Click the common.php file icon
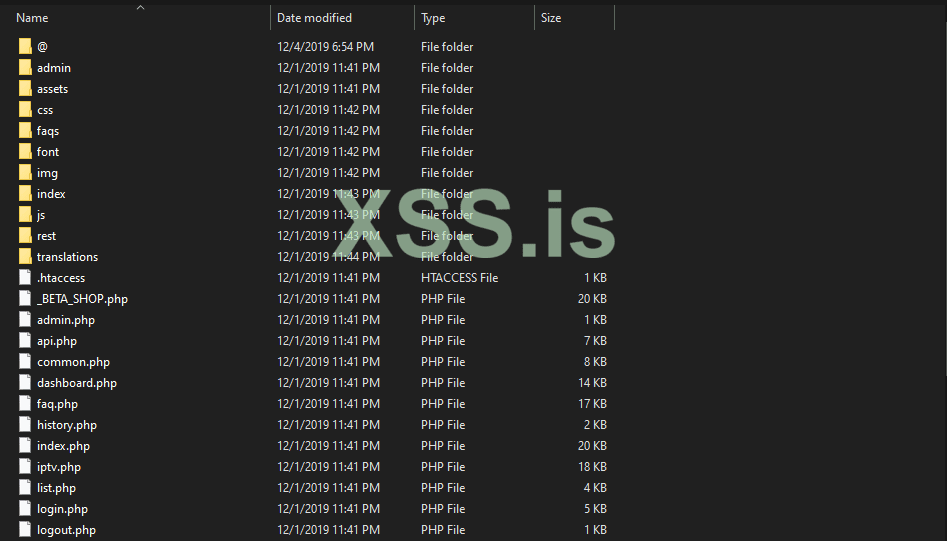Viewport: 947px width, 541px height. pyautogui.click(x=25, y=362)
